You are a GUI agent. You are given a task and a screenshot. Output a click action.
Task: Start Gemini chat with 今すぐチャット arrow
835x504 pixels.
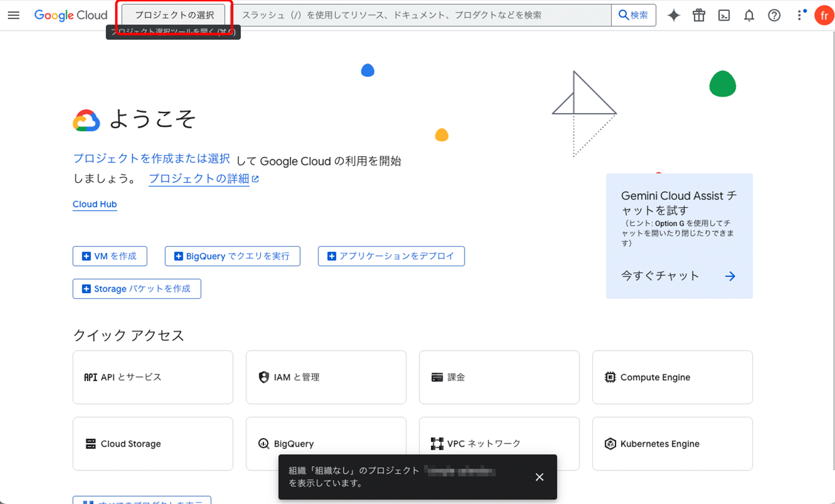point(730,276)
